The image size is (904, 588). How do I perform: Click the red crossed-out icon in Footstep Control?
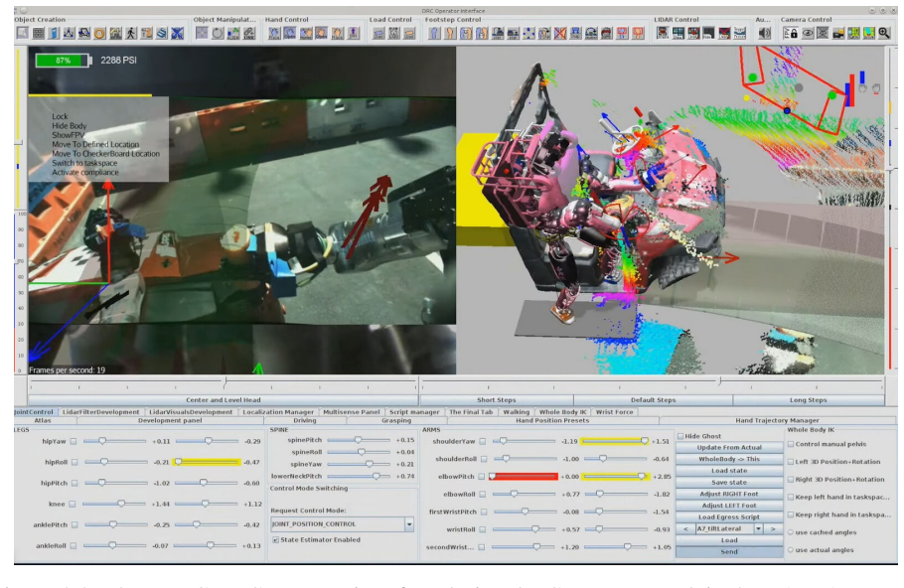pos(560,33)
